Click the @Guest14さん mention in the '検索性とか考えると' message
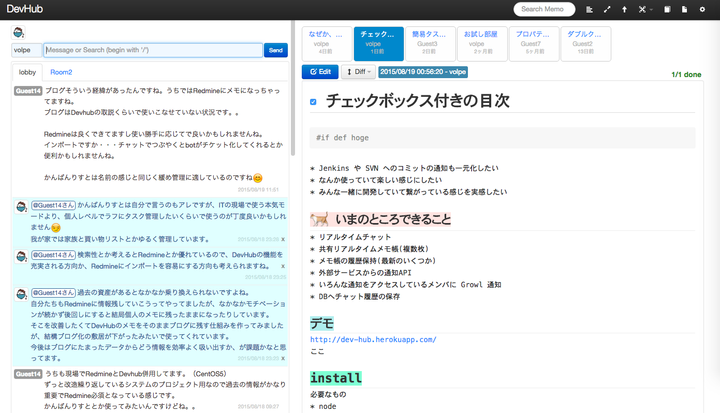This screenshot has width=720, height=413. coord(53,255)
